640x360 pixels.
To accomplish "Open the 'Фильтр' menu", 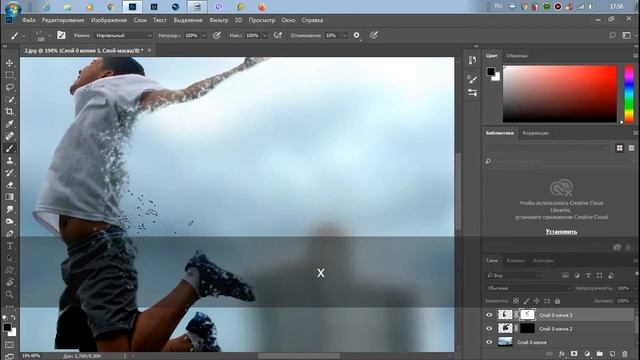I will [219, 20].
